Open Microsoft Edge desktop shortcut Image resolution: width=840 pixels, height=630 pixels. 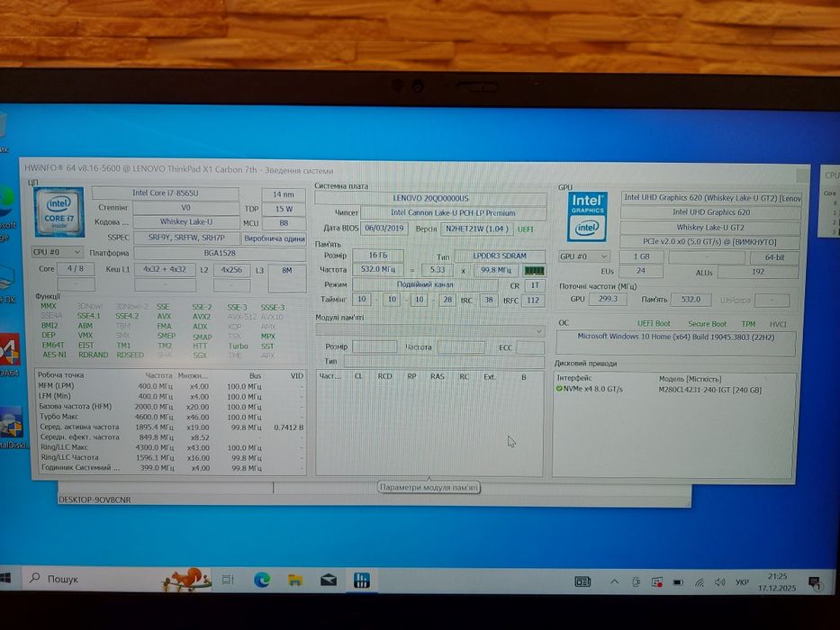coord(6,211)
